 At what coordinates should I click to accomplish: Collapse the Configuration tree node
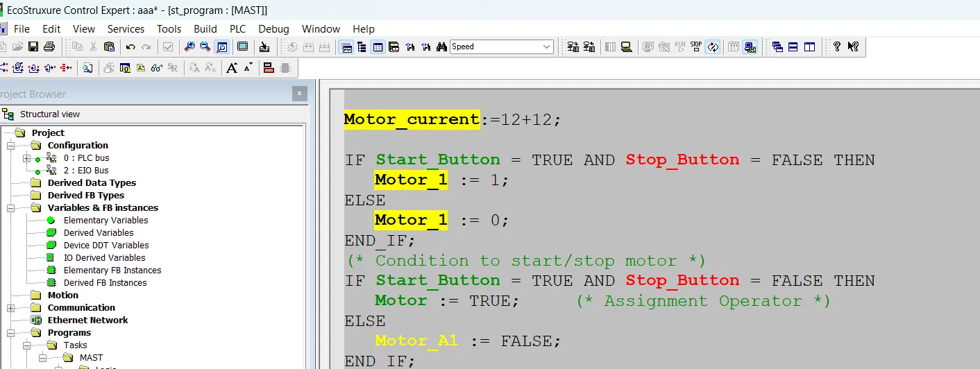(11, 146)
